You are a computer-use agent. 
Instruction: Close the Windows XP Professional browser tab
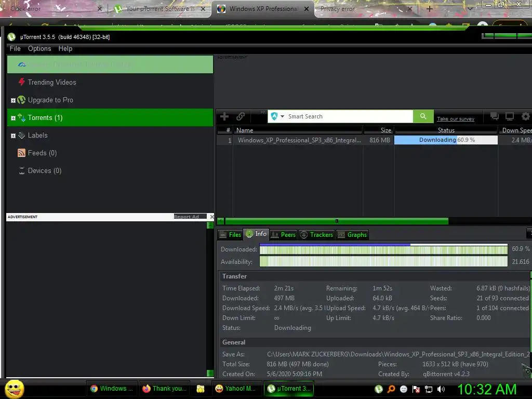tap(307, 9)
